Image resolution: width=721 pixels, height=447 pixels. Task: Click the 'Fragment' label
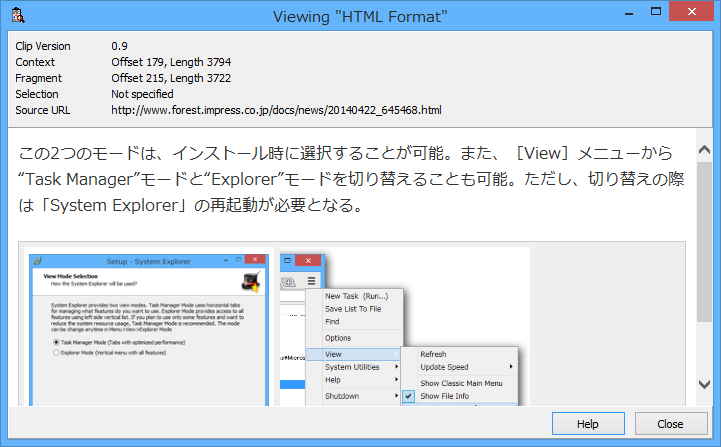point(39,78)
